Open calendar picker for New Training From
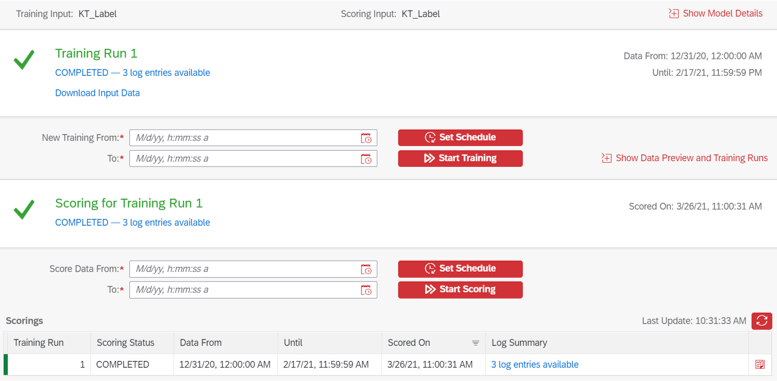Screen dimensions: 777x381 [x=366, y=138]
